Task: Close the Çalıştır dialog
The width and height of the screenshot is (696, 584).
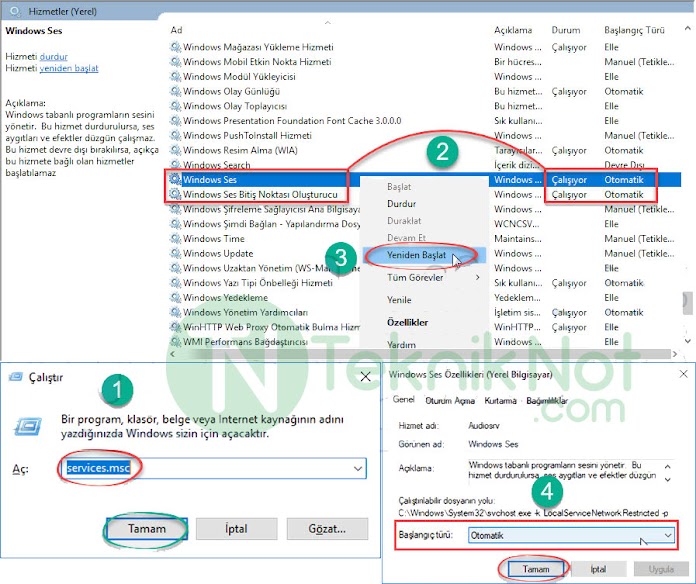Action: [x=365, y=377]
